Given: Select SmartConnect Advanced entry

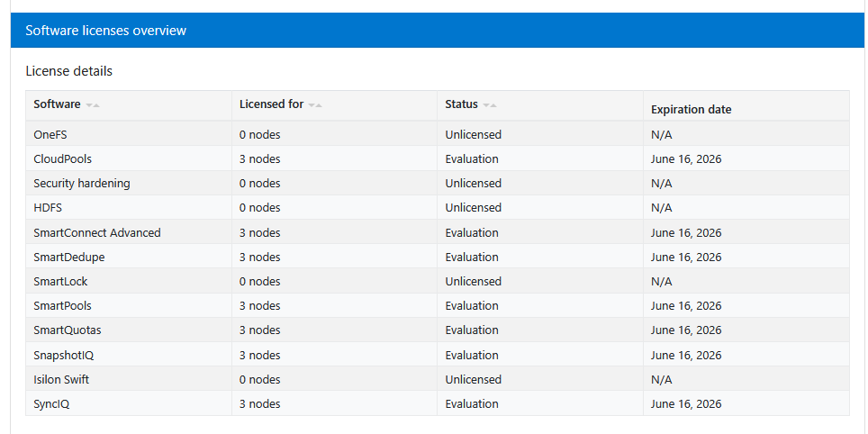Looking at the screenshot, I should tap(97, 232).
